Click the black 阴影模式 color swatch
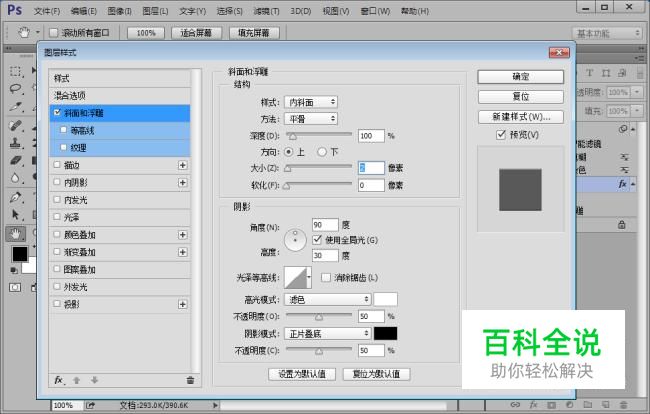The image size is (650, 414). coord(386,334)
